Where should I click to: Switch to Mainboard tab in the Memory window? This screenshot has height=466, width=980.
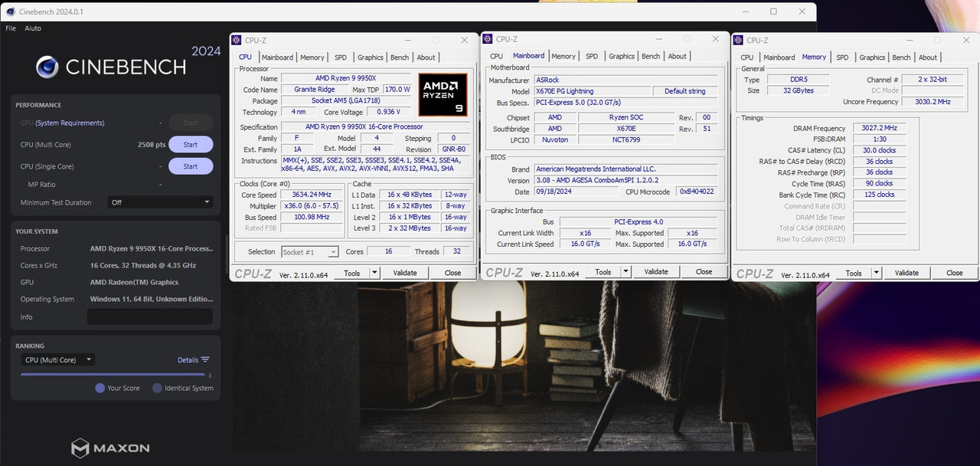[779, 57]
